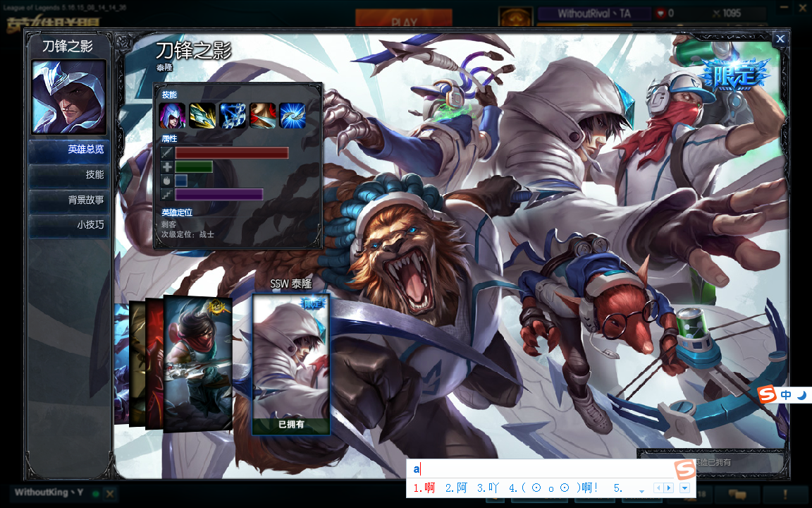Expand the IME candidate list dropdown

[684, 488]
